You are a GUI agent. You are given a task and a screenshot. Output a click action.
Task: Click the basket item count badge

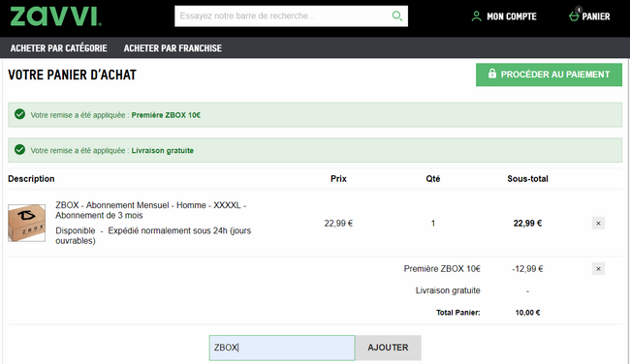point(579,10)
